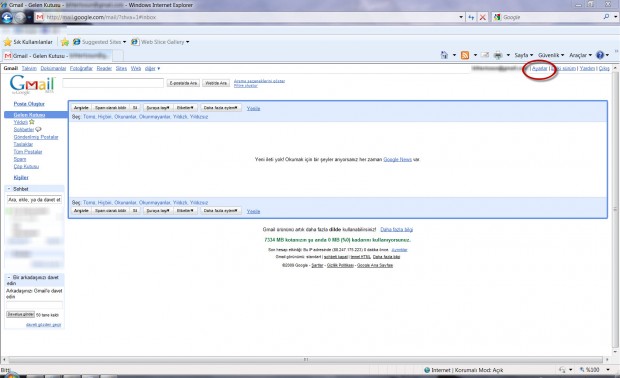Select the Gmail - Gelen Kutusu tab
620x378 pixels.
57,56
